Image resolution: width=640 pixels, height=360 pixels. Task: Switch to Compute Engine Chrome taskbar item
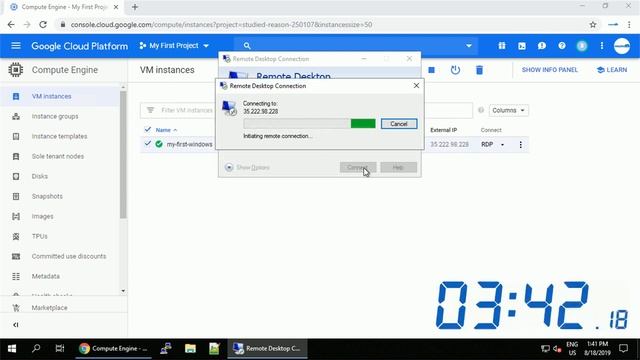pyautogui.click(x=114, y=349)
